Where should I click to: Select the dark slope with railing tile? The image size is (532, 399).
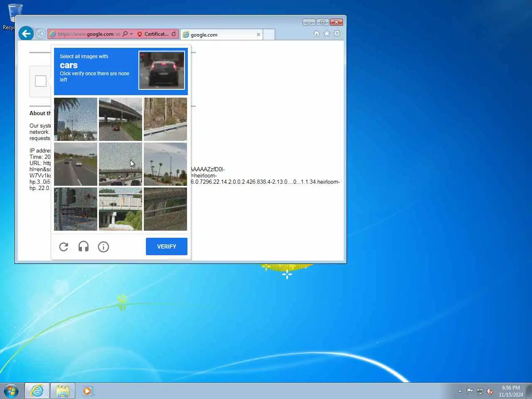pyautogui.click(x=165, y=209)
